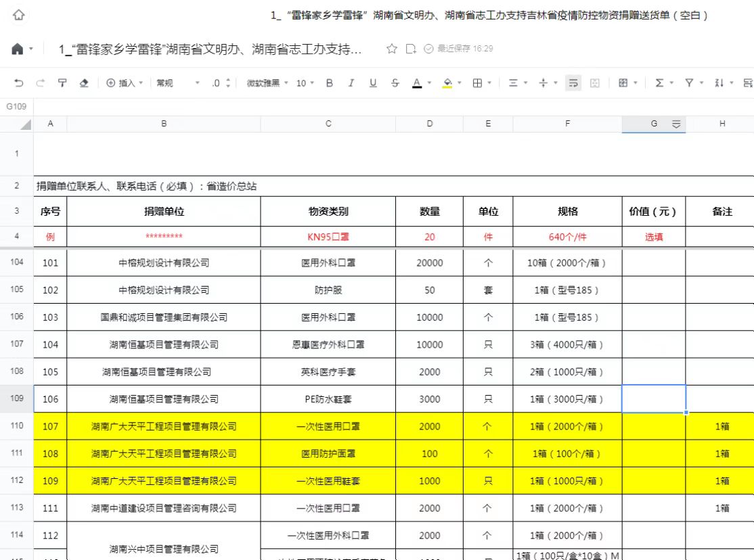Viewport: 754px width, 560px height.
Task: Click quantity 20000 in row 104
Action: click(x=429, y=263)
